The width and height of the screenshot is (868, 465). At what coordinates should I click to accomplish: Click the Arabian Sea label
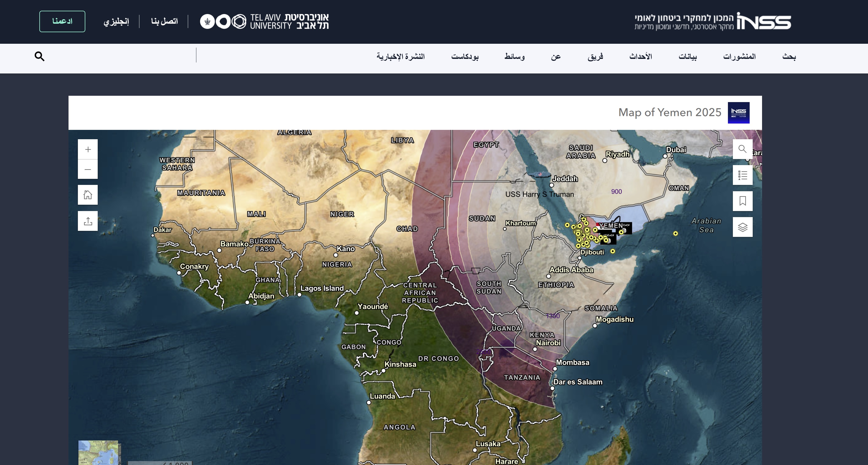coord(706,225)
